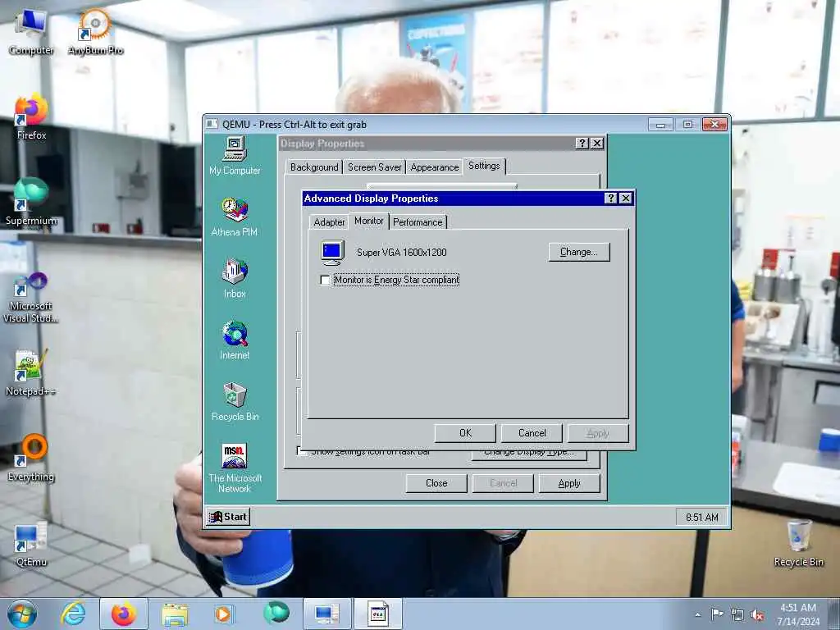Open the Computer desktop icon
The image size is (840, 630).
click(x=30, y=32)
